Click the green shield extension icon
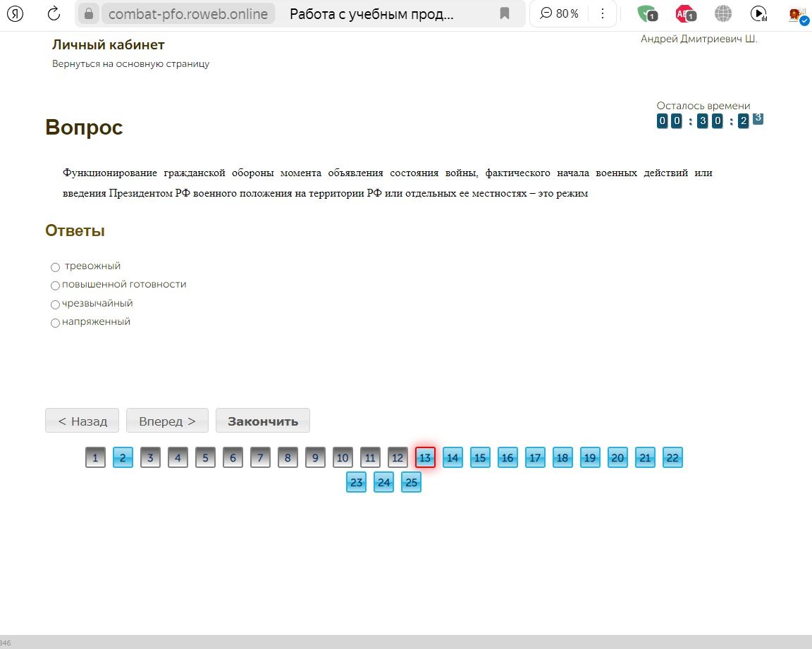 647,14
